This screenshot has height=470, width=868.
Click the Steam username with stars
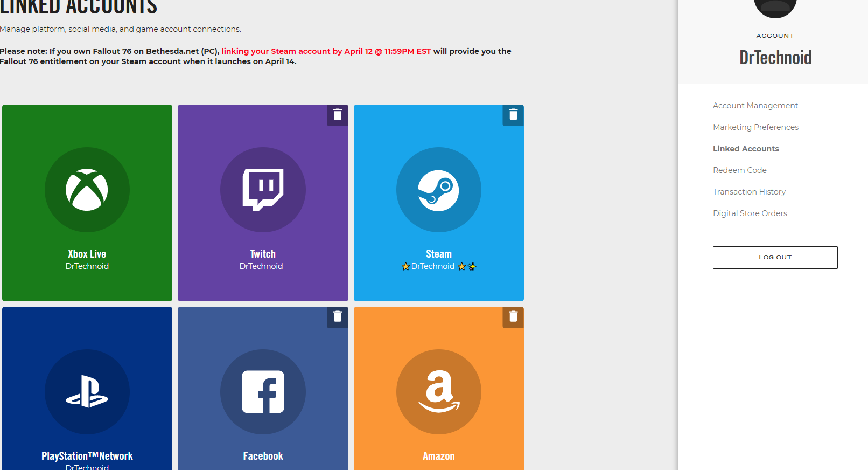(439, 266)
